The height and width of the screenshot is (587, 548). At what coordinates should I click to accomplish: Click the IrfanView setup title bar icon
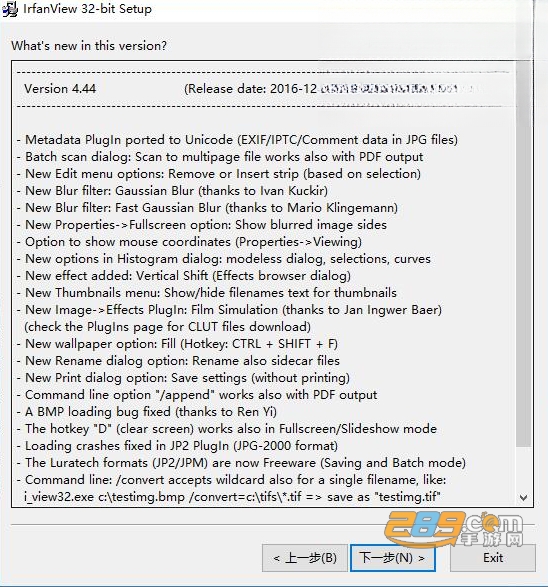point(10,9)
